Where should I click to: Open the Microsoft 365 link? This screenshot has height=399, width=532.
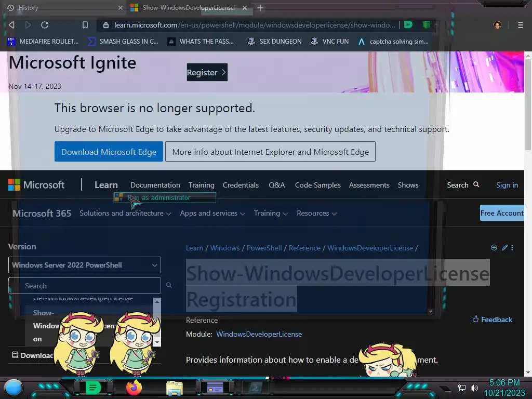42,214
